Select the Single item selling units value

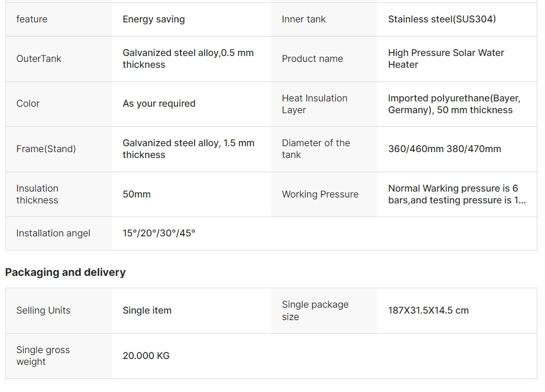click(x=147, y=310)
